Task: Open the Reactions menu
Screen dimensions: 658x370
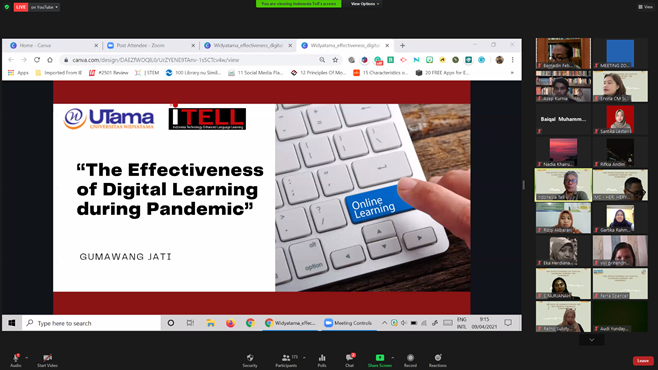Action: [x=438, y=360]
